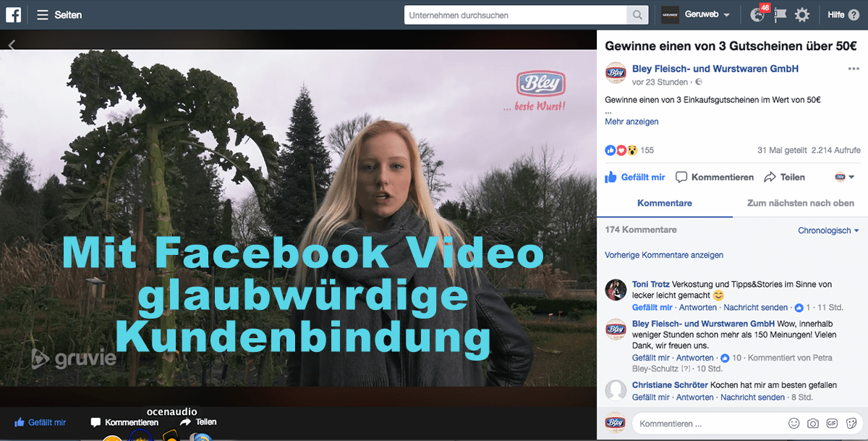This screenshot has height=441, width=868.
Task: Like Toni Trotz's comment via 'Gefällt mir'
Action: pos(652,307)
